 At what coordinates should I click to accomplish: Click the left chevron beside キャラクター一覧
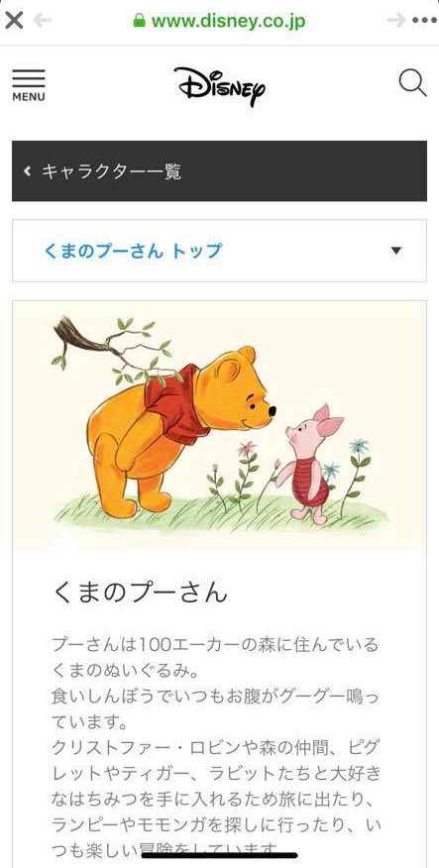[x=27, y=171]
